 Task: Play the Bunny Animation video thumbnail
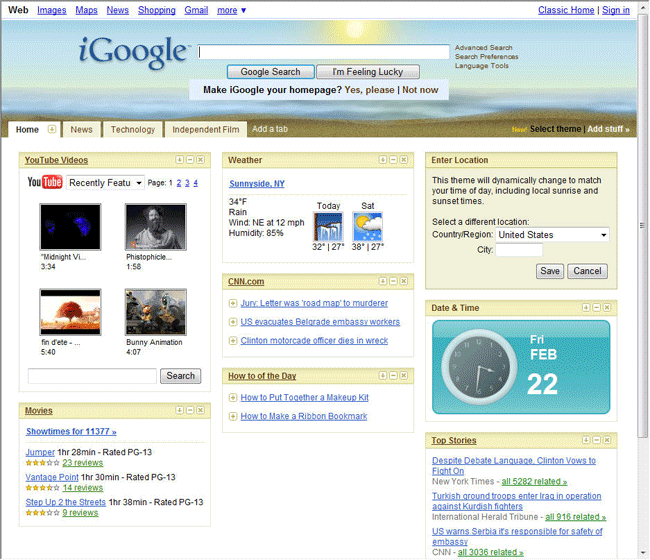(156, 312)
